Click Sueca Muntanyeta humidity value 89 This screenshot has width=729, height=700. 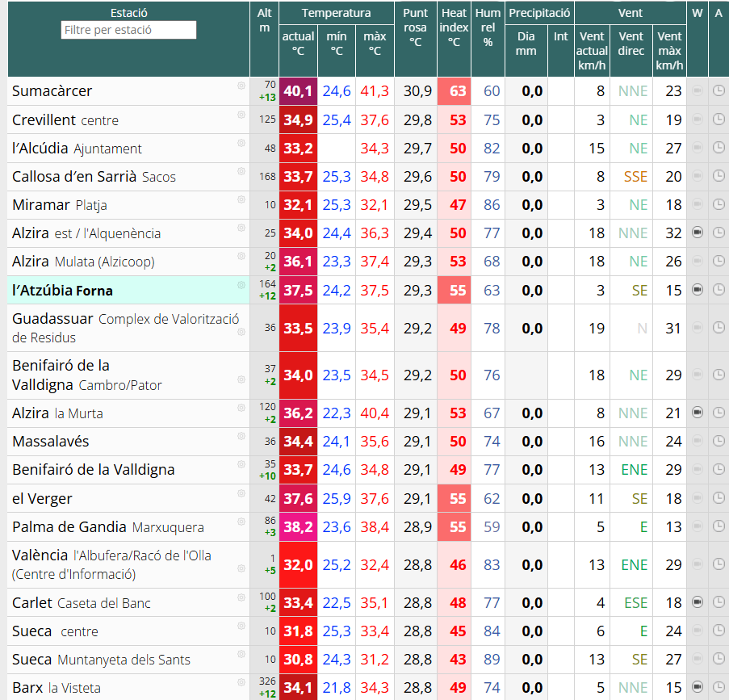(x=492, y=659)
